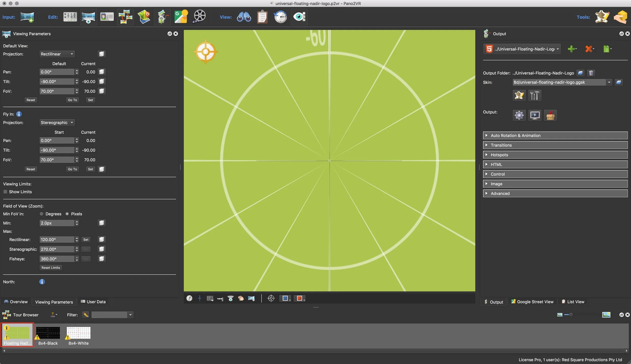Expand the HTML section
The width and height of the screenshot is (631, 364).
[x=555, y=164]
